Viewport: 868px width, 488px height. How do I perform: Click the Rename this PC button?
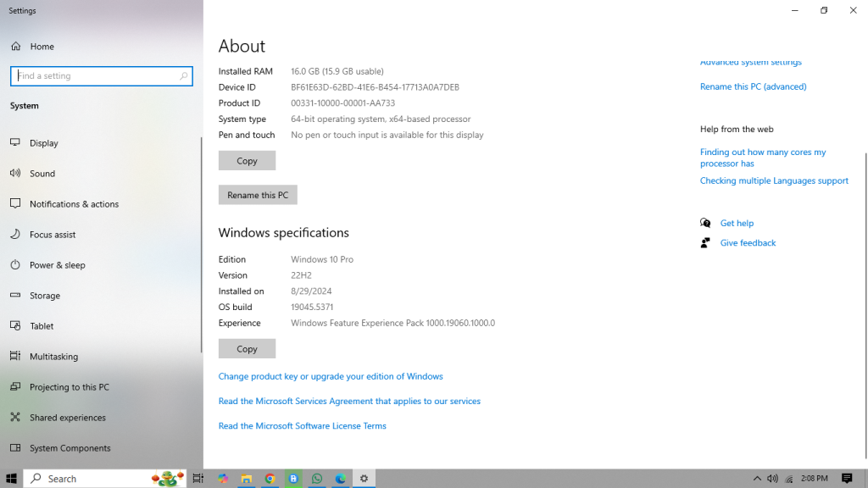(258, 195)
